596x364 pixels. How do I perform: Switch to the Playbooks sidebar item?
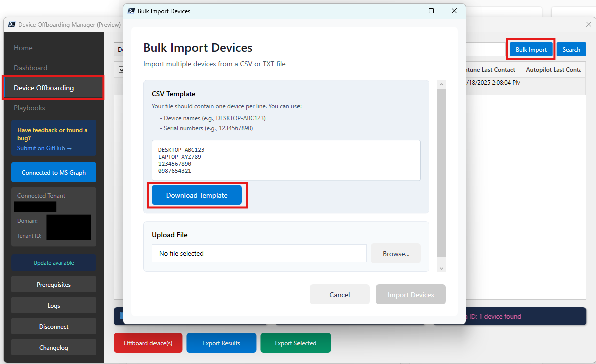[x=29, y=108]
